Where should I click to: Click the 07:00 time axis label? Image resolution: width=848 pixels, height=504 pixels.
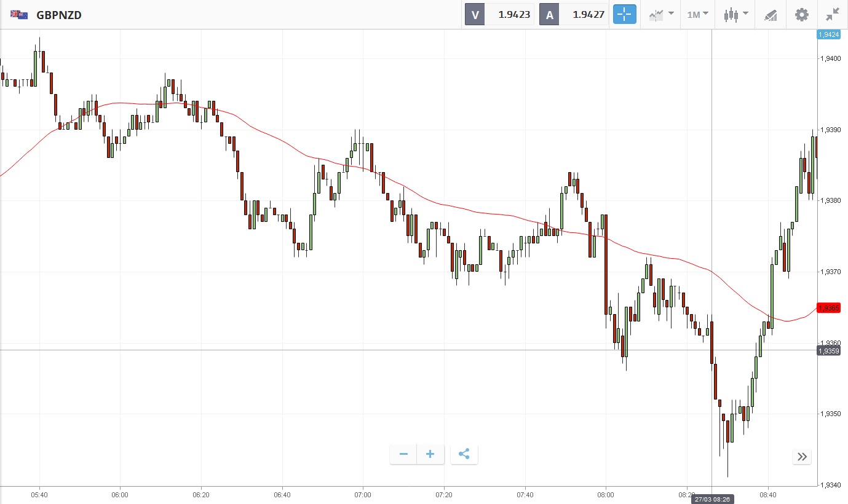(x=363, y=494)
